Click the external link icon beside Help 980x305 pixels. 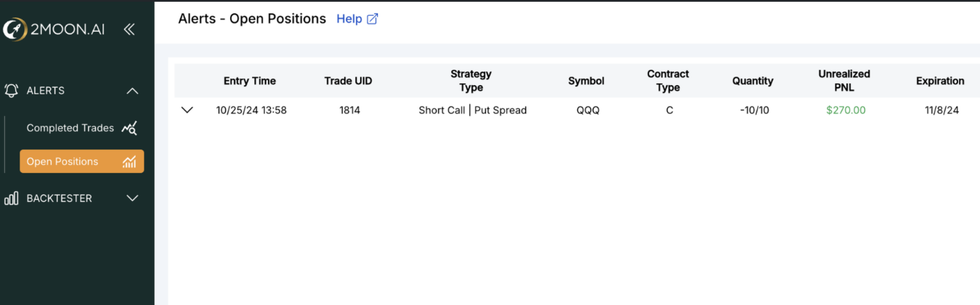click(x=372, y=19)
